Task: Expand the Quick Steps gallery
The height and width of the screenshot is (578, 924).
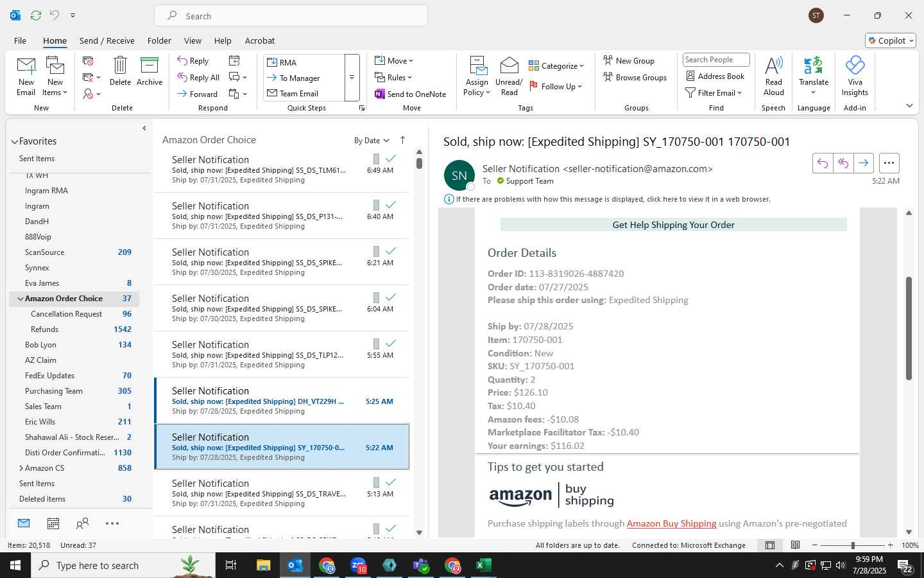Action: click(x=352, y=78)
